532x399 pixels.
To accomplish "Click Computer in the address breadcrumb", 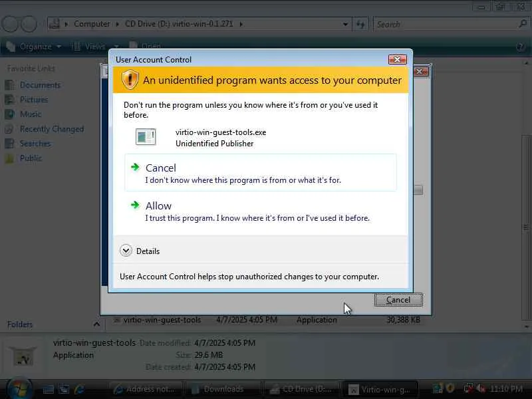I will pyautogui.click(x=92, y=24).
